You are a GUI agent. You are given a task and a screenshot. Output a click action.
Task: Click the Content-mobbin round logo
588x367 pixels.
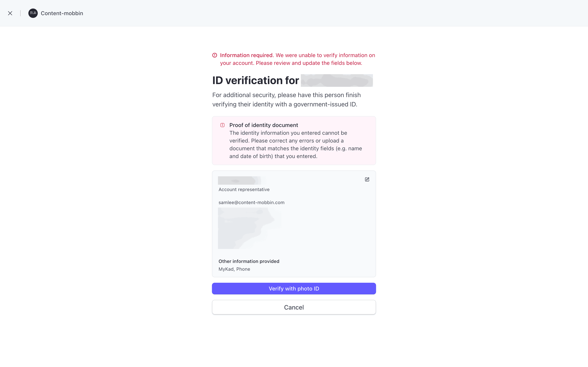click(x=33, y=13)
